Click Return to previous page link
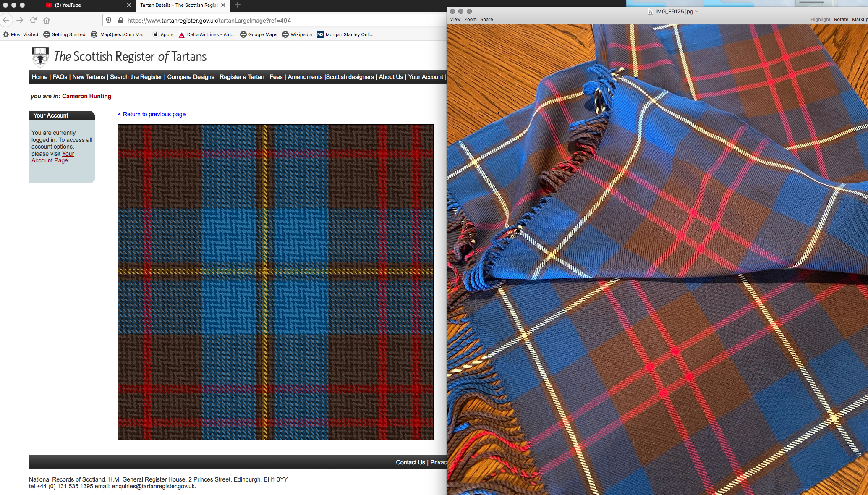This screenshot has width=868, height=495. tap(152, 114)
